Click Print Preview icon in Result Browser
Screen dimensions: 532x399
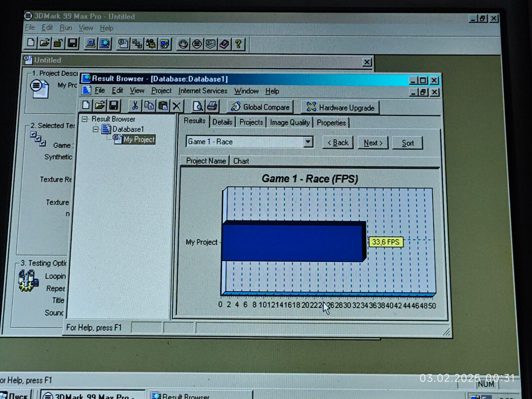pos(198,106)
